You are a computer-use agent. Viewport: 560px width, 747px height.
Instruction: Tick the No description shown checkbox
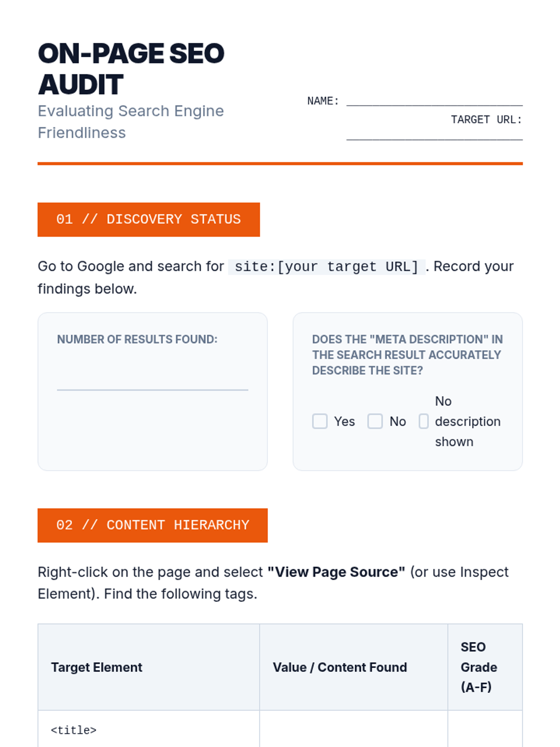click(x=423, y=421)
